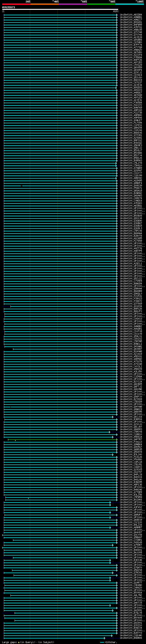Select label UniRef100_Q8NKF4

(x=131, y=183)
